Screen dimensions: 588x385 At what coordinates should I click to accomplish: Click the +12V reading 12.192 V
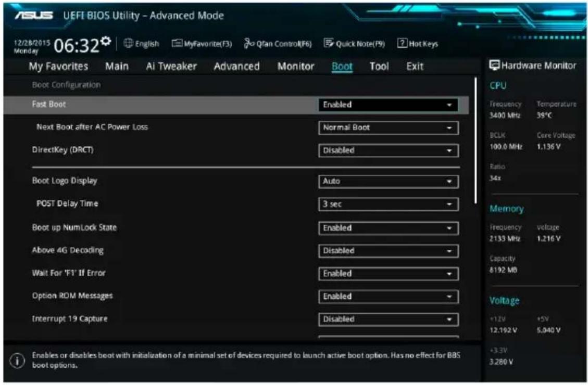(x=503, y=330)
